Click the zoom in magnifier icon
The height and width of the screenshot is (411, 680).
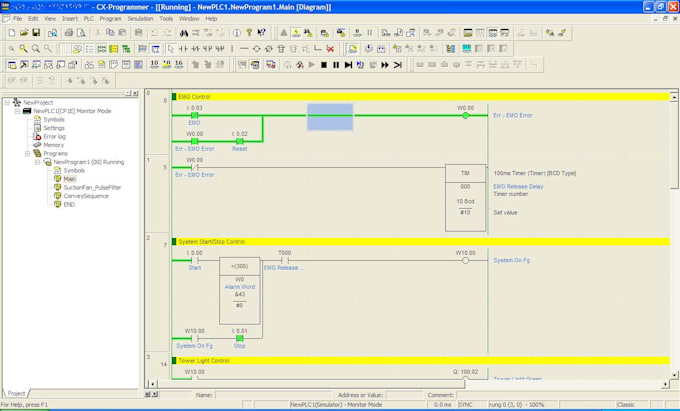pyautogui.click(x=36, y=49)
